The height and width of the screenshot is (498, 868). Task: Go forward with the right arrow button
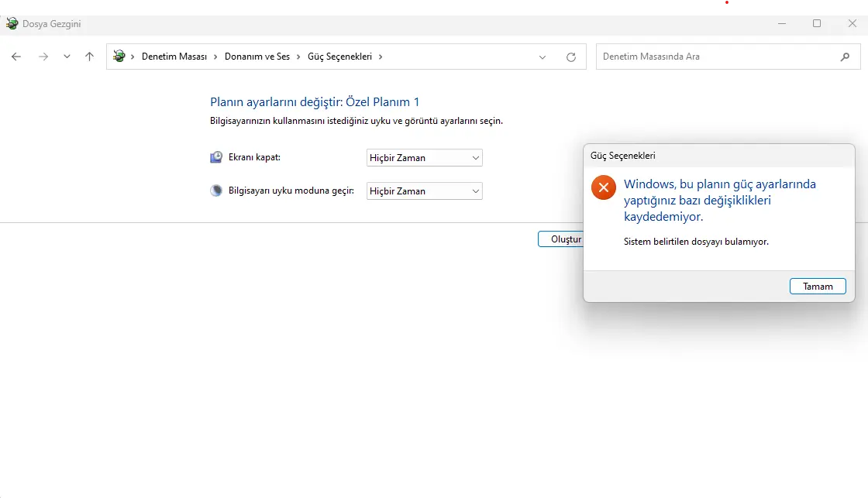click(x=43, y=57)
